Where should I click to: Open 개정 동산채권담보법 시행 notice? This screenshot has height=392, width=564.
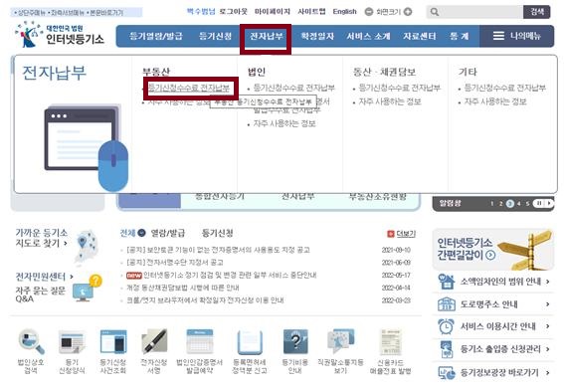tap(182, 289)
